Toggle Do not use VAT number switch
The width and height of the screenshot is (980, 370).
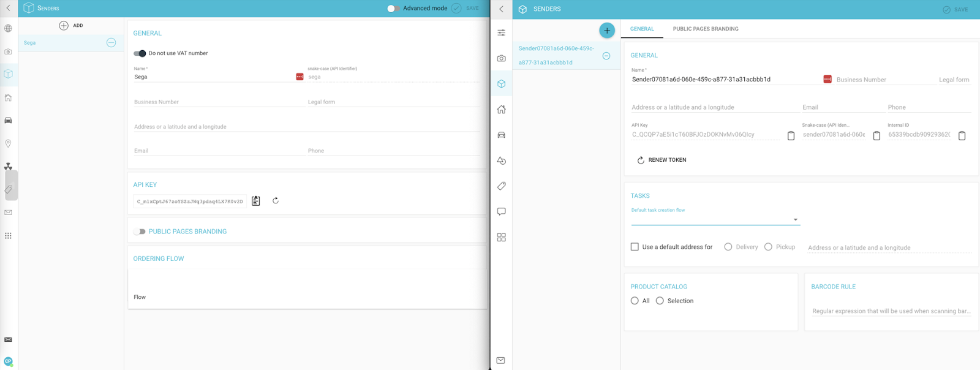click(x=140, y=53)
